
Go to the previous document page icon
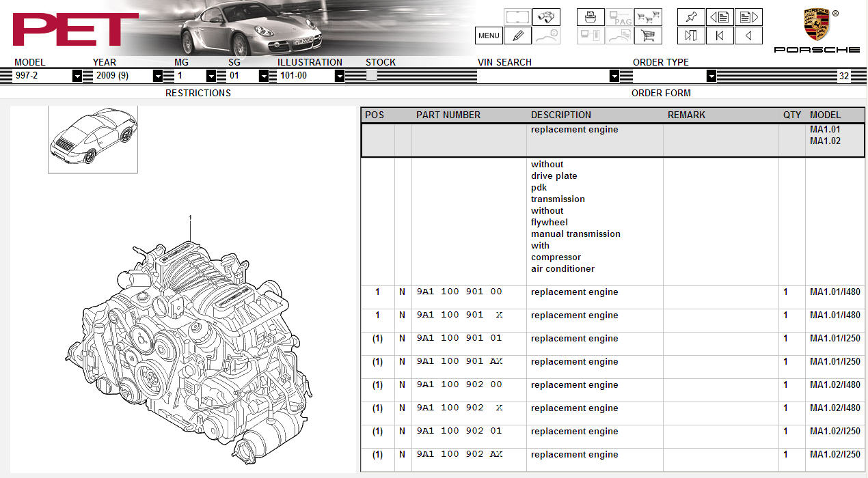point(719,17)
